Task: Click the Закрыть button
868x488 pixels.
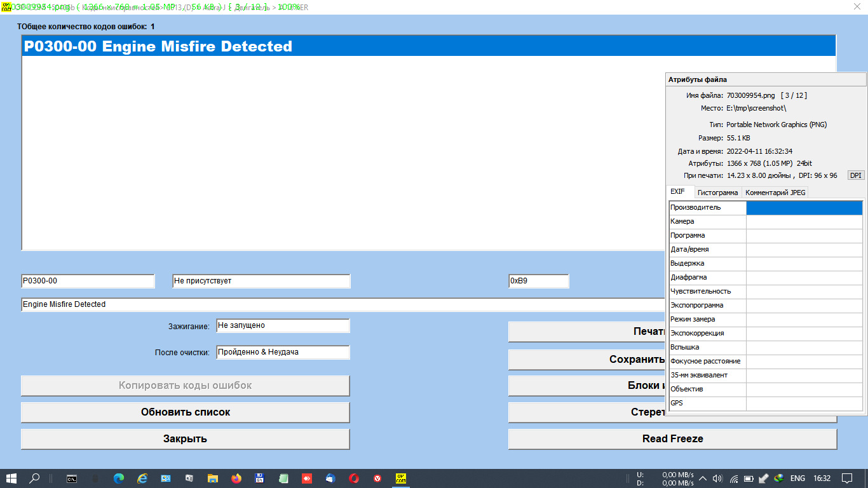Action: pos(186,439)
